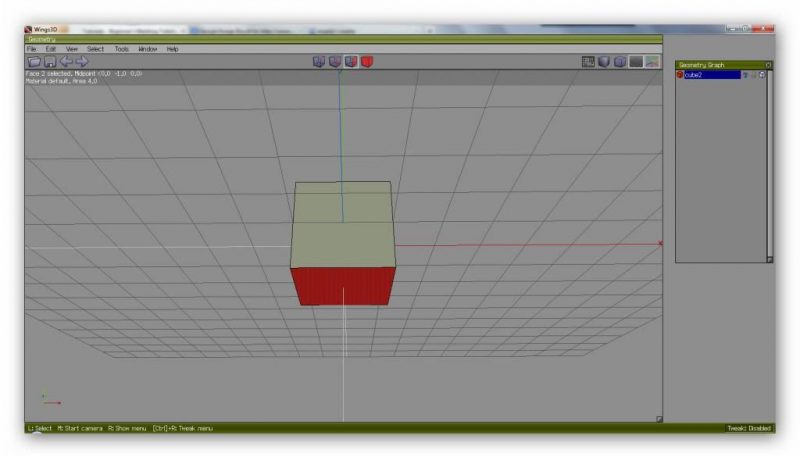800x457 pixels.
Task: Open the File menu
Action: pos(31,48)
